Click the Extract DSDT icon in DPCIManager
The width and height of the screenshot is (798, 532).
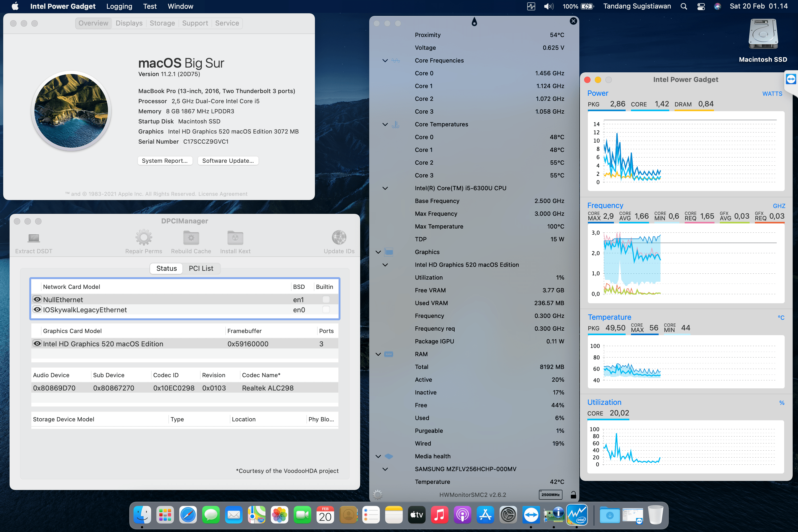(34, 238)
